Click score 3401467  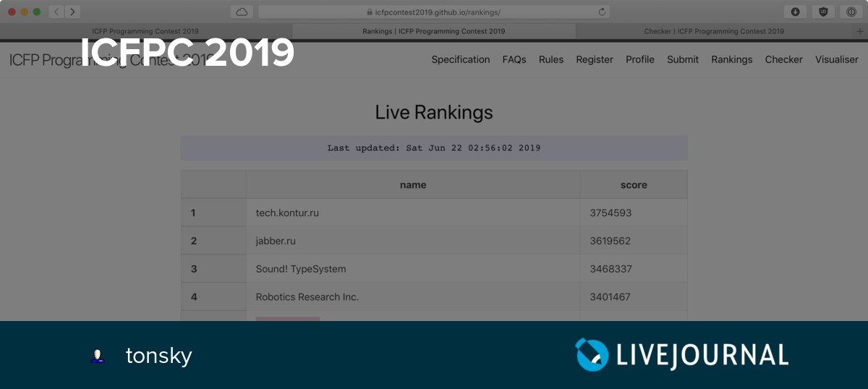(610, 296)
